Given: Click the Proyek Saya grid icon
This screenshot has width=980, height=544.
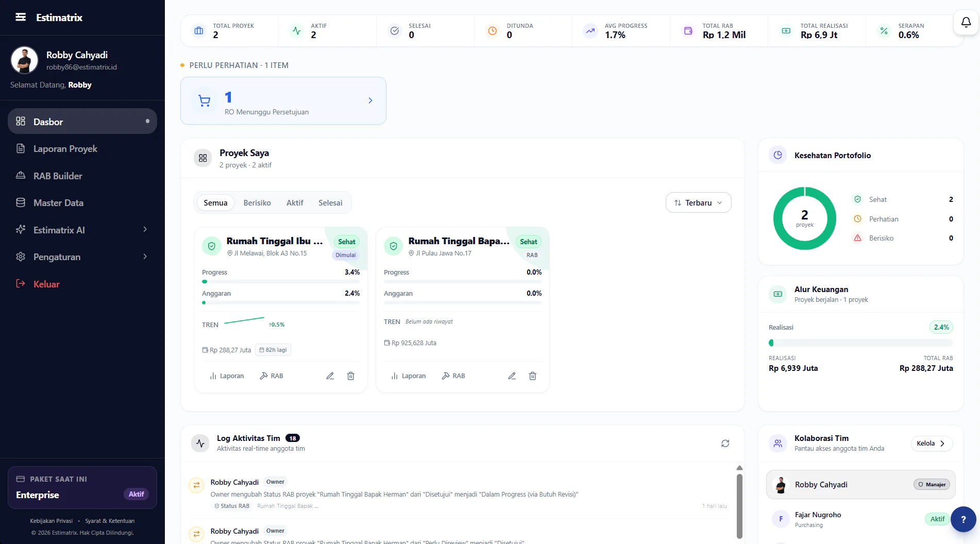Looking at the screenshot, I should (203, 158).
